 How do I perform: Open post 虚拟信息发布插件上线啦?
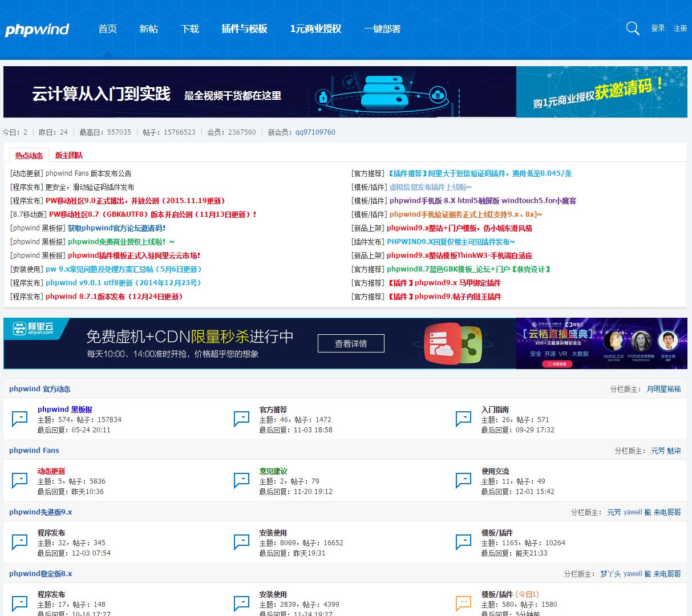pyautogui.click(x=431, y=187)
